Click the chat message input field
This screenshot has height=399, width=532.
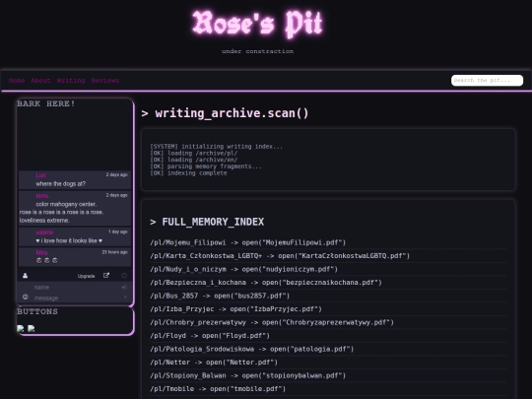[76, 298]
